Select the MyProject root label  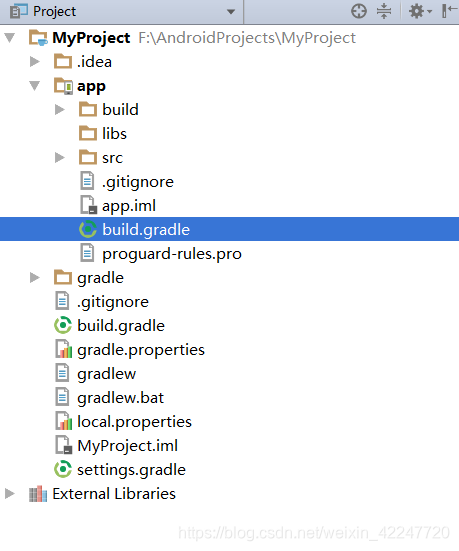(91, 38)
